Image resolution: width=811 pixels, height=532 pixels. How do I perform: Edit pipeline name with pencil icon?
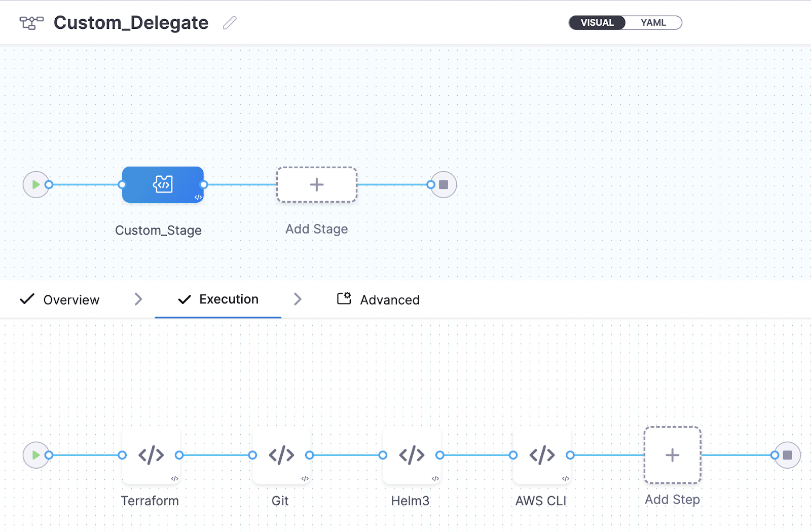click(230, 23)
